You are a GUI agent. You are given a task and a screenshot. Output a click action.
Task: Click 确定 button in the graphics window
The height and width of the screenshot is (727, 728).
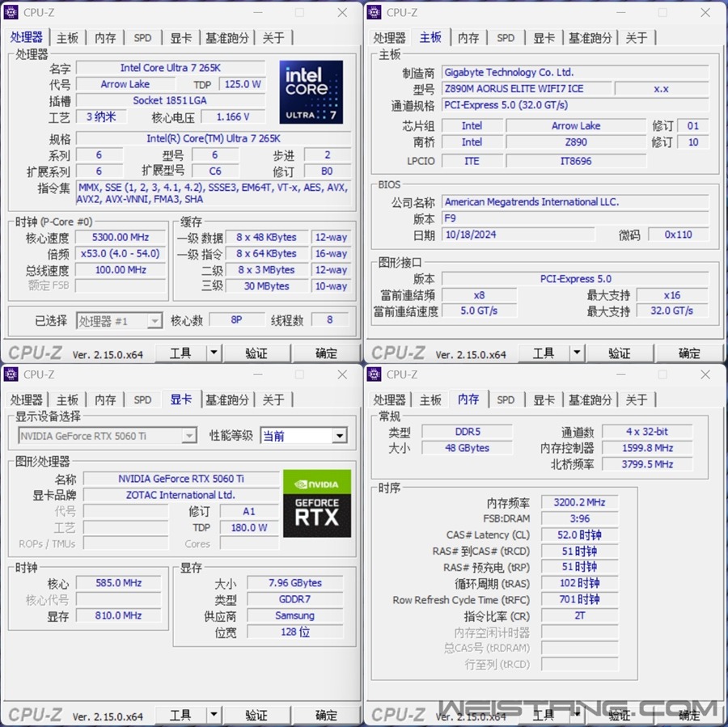(x=326, y=715)
